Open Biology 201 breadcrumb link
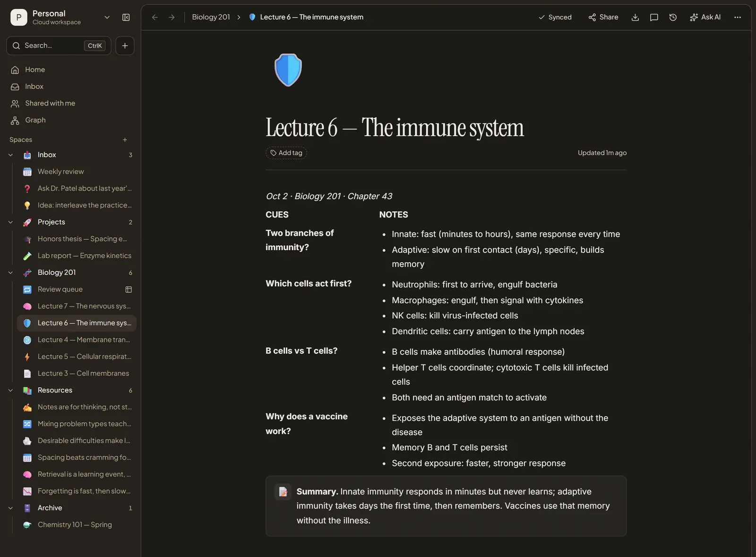The height and width of the screenshot is (557, 756). tap(211, 17)
